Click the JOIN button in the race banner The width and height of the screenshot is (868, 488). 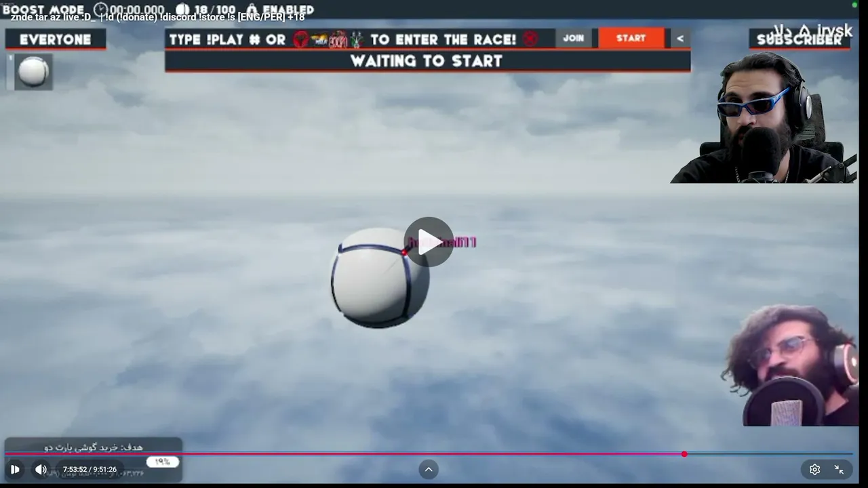click(573, 39)
